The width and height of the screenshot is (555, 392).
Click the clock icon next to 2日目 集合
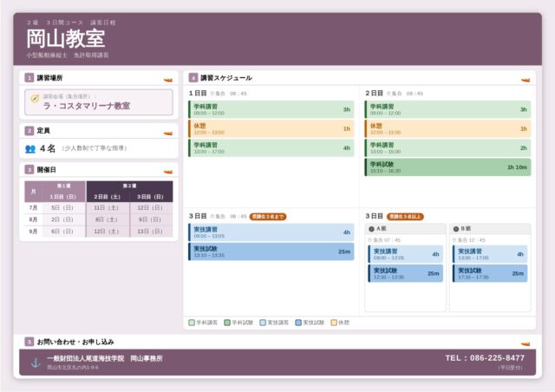pyautogui.click(x=388, y=94)
